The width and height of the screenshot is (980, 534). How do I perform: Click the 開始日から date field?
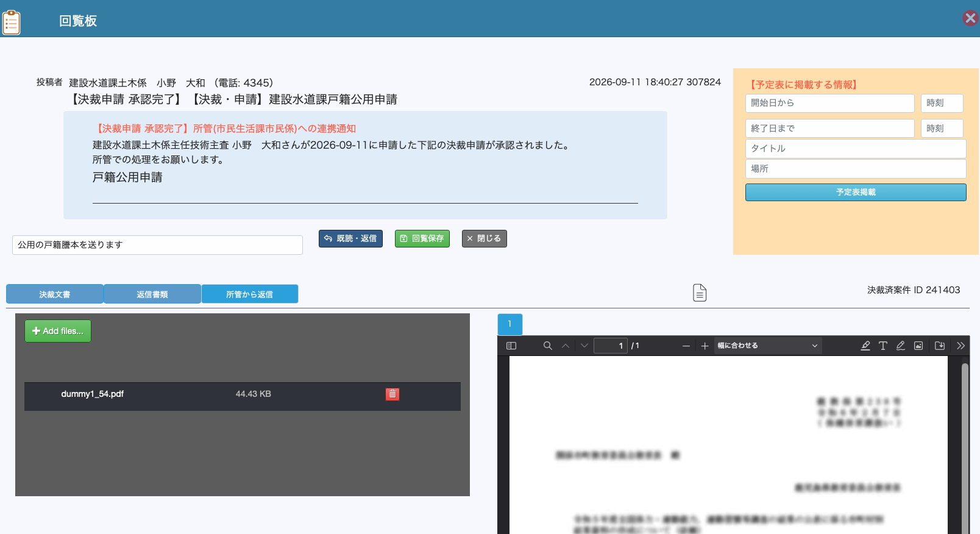click(x=830, y=103)
